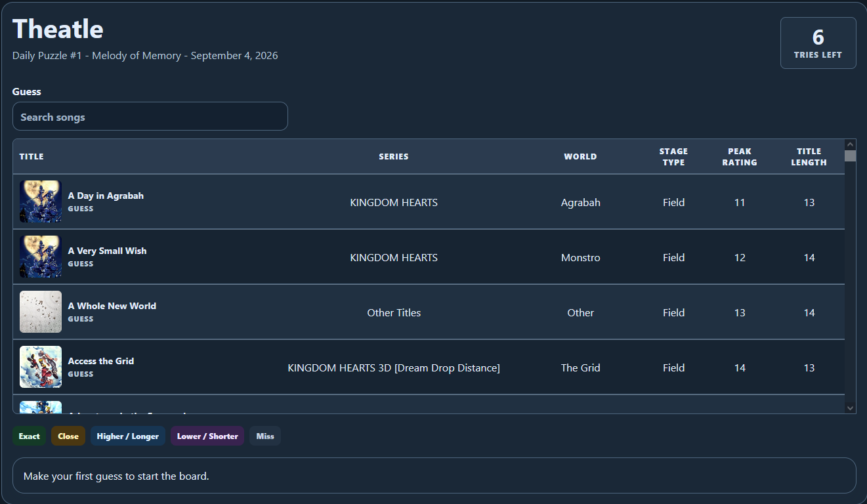Select the Access the Grid album thumbnail

point(41,367)
